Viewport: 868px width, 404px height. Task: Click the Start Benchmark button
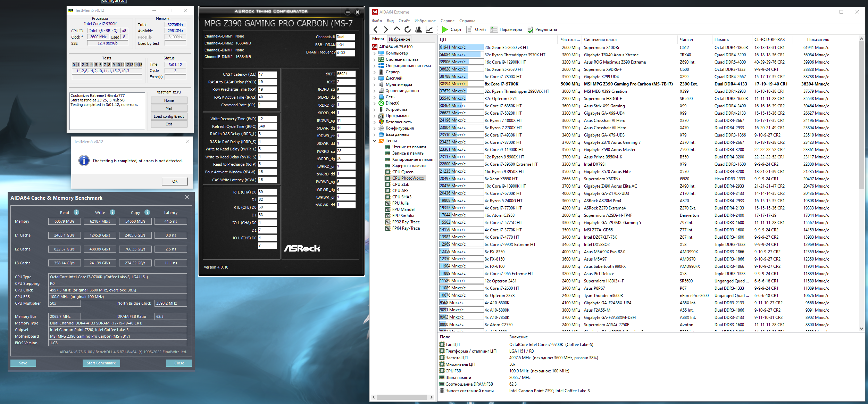(101, 363)
